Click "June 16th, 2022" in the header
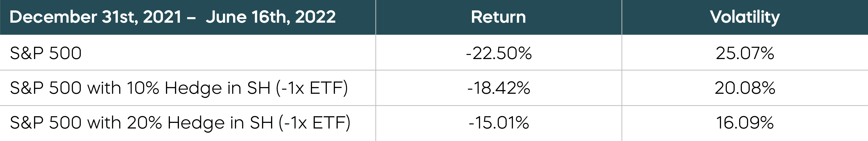Viewport: 868px width, 141px height. pyautogui.click(x=271, y=17)
